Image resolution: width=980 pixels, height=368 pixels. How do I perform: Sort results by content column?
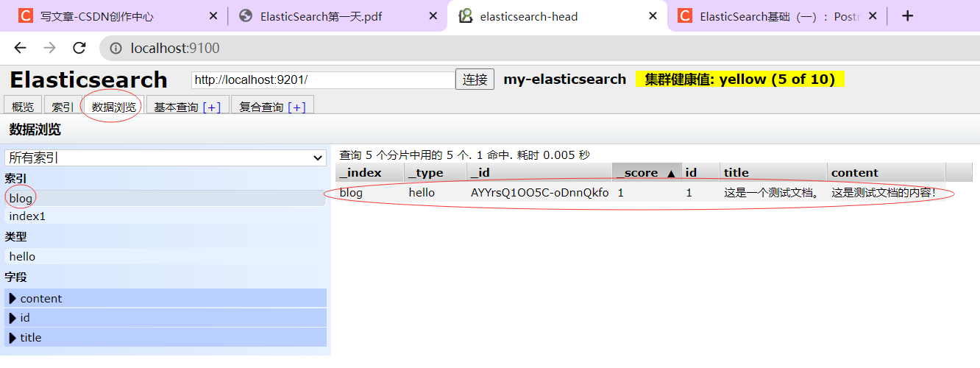[x=886, y=172]
